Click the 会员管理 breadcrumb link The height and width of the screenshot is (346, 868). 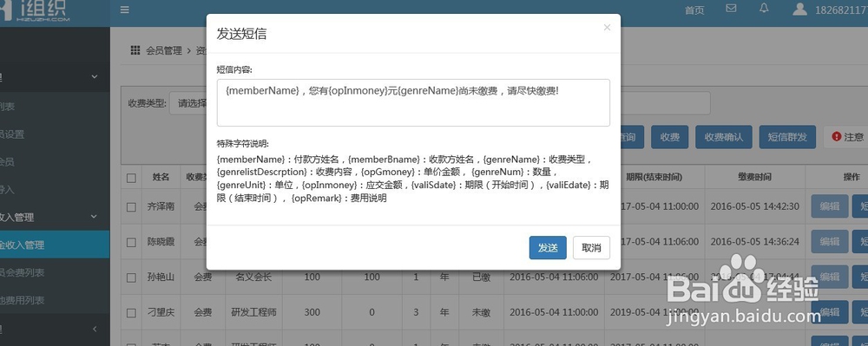tap(164, 50)
